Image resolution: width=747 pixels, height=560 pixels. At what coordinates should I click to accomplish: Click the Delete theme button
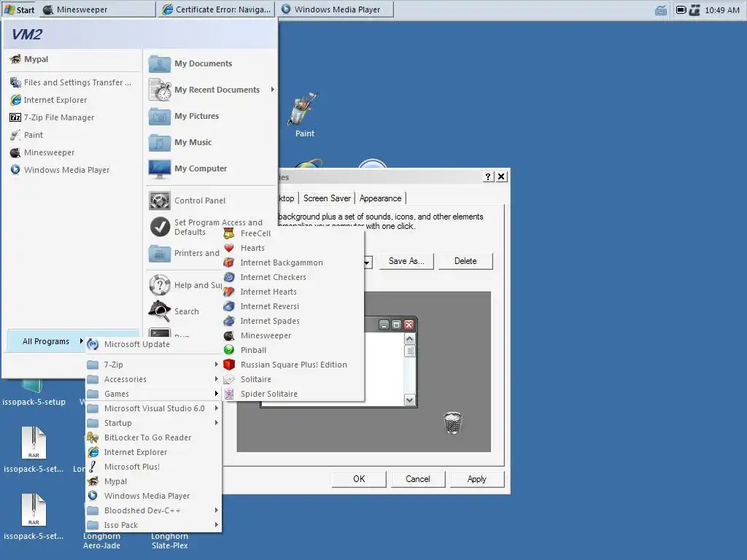click(465, 261)
